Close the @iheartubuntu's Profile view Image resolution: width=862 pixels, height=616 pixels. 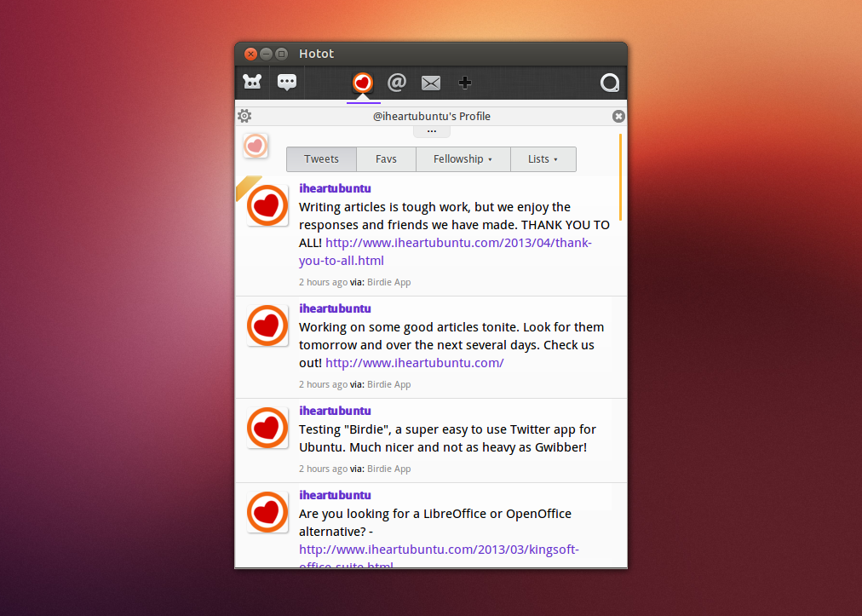(x=618, y=116)
